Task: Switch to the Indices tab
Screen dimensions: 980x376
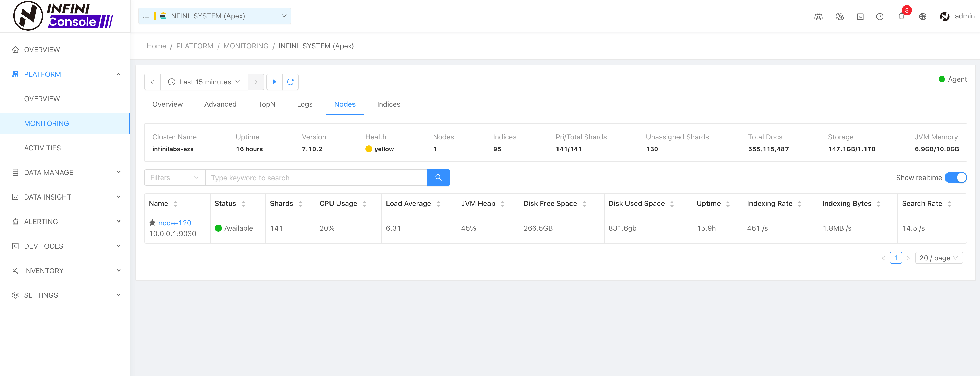Action: [389, 104]
